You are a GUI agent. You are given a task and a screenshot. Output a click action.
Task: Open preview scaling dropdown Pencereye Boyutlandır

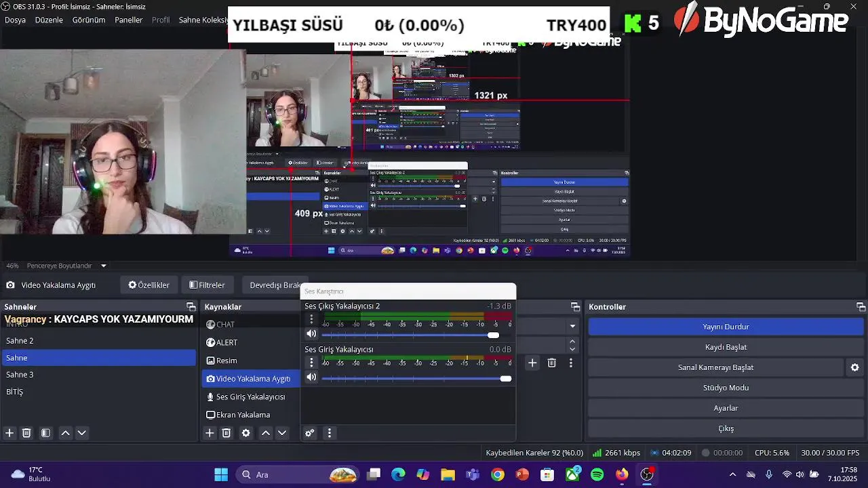[67, 266]
